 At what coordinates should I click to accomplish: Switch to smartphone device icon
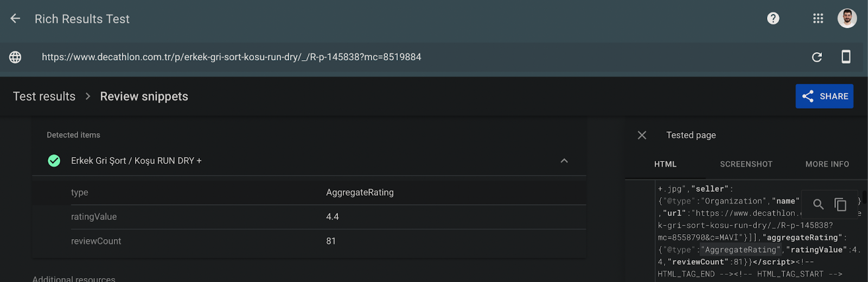click(846, 57)
